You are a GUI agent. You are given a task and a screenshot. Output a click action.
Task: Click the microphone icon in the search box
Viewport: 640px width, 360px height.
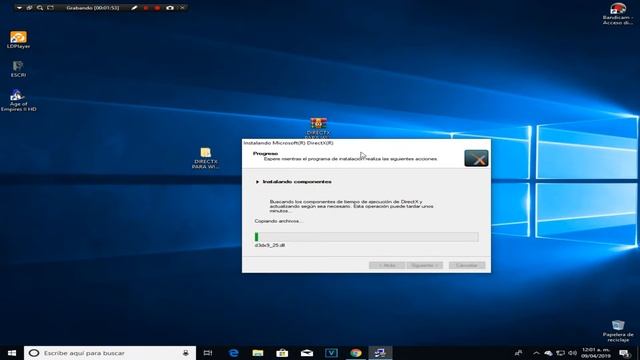pos(186,353)
